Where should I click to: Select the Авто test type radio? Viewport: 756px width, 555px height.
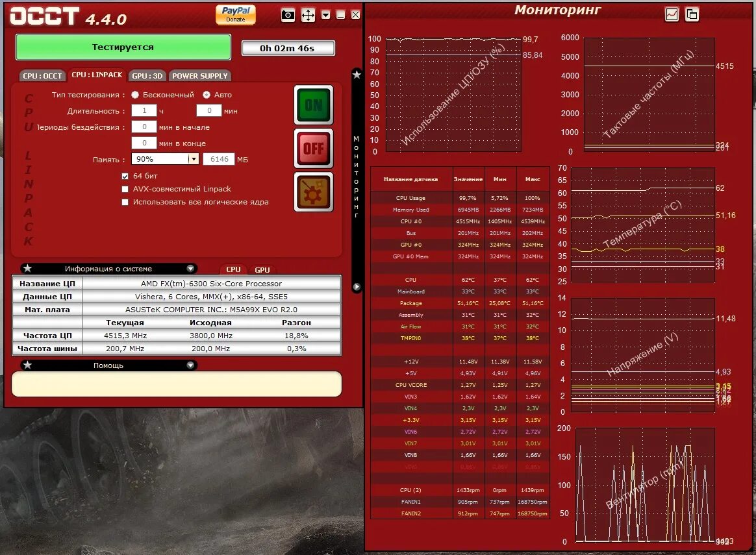(x=207, y=95)
